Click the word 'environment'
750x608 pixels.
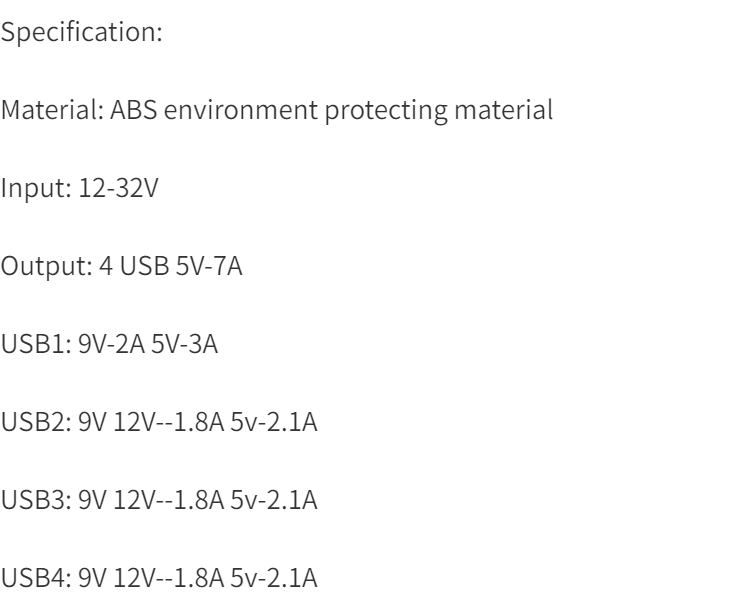pyautogui.click(x=241, y=110)
